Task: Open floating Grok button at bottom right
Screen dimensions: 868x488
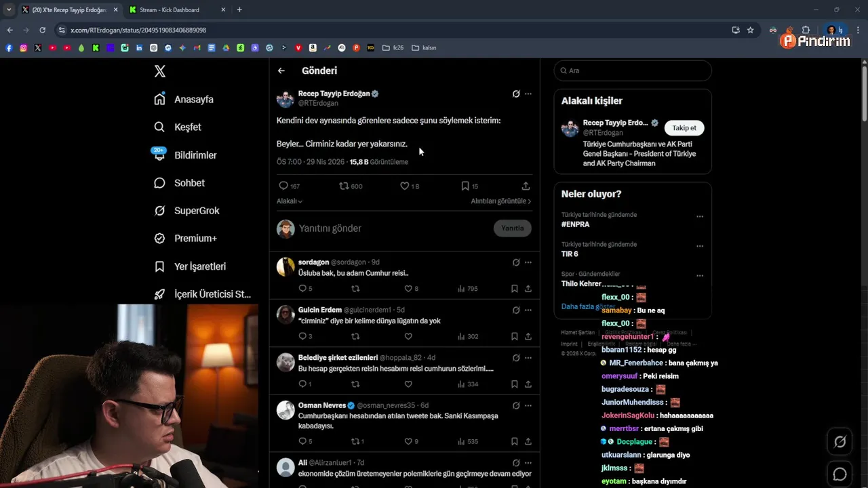Action: coord(840,442)
